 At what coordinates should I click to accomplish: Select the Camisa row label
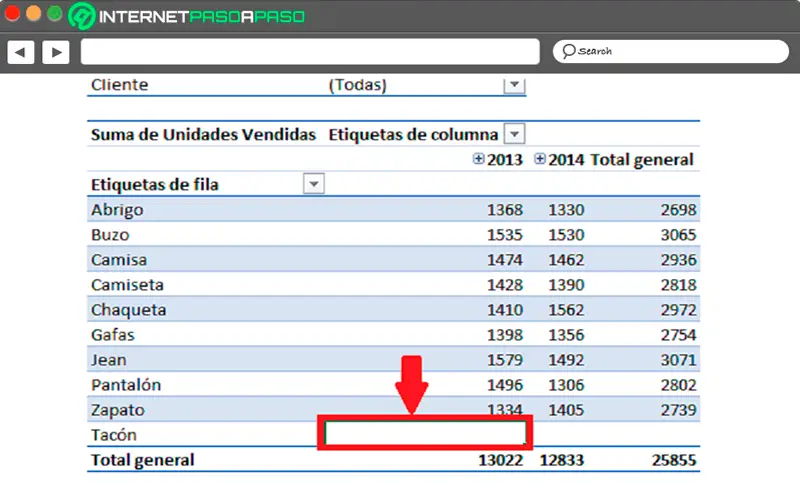click(x=119, y=260)
